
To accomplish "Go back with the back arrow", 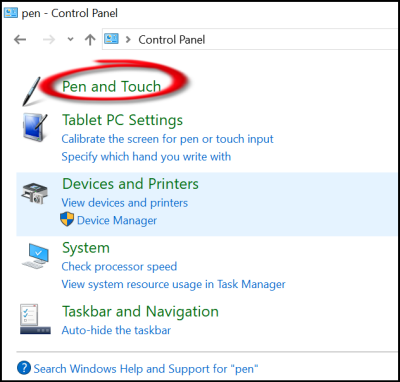I will pos(20,40).
